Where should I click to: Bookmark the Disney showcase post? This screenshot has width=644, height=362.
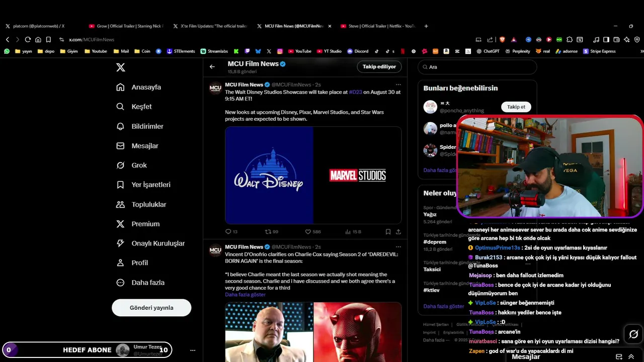coord(388,232)
